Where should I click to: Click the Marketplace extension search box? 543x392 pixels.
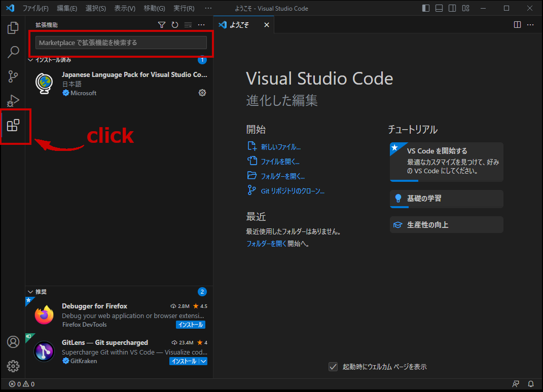(x=121, y=43)
